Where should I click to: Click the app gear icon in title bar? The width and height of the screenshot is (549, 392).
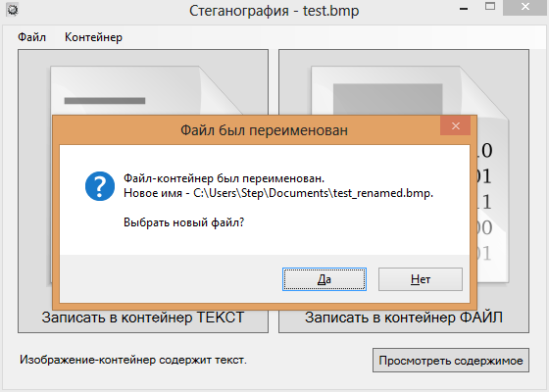click(13, 10)
